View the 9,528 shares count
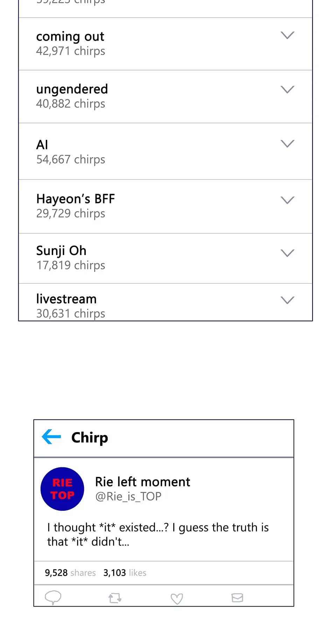Viewport: 329px width, 644px height. click(x=70, y=573)
